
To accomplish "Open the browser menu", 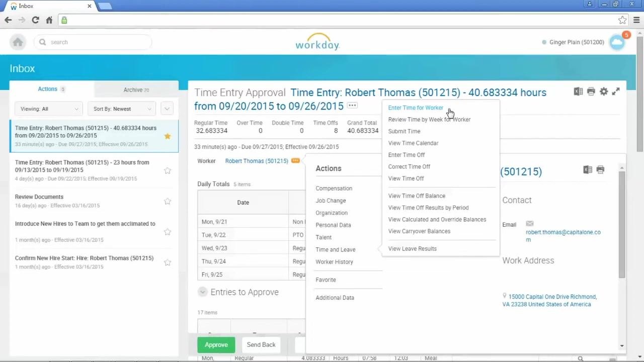I will point(636,20).
